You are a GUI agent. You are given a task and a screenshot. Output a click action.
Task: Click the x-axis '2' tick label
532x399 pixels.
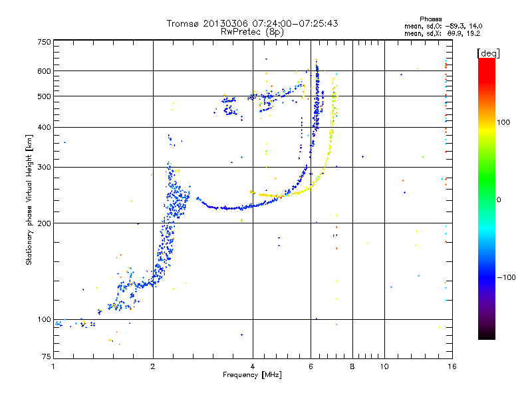[153, 366]
